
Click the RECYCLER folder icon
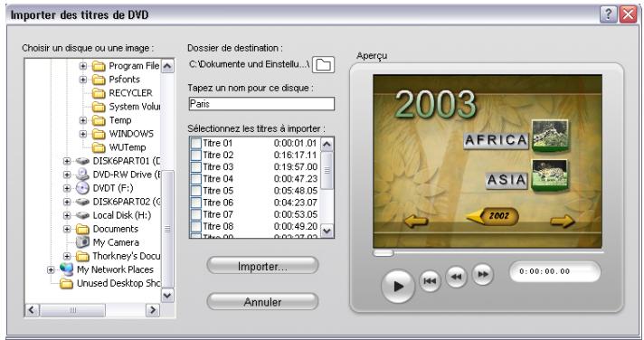tap(99, 93)
